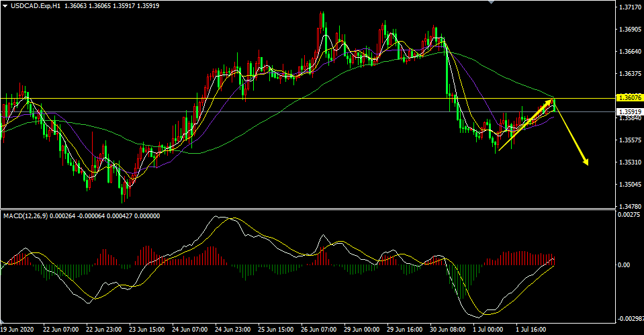Click the 29 Jun 00:00 time label
Viewport: 644px width, 335px height.
pyautogui.click(x=362, y=329)
